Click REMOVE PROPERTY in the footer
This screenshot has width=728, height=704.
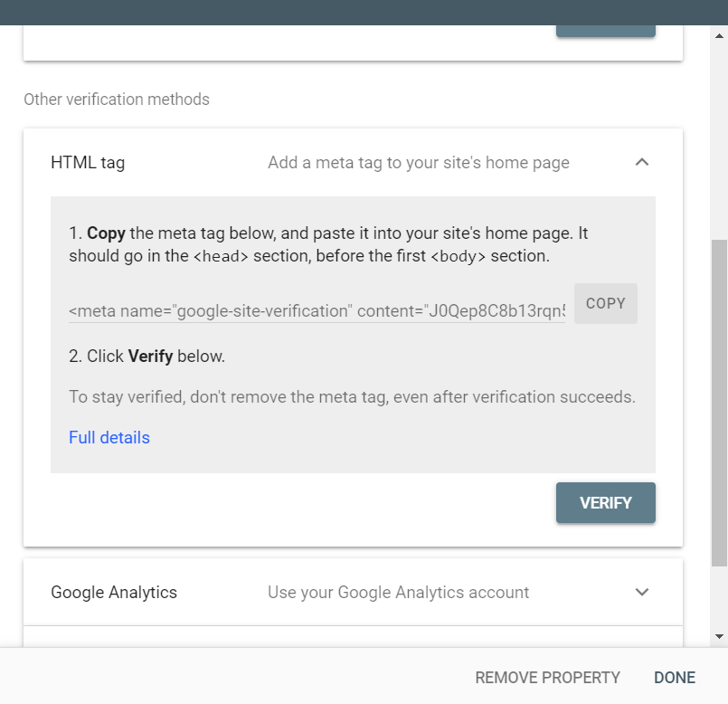coord(547,678)
